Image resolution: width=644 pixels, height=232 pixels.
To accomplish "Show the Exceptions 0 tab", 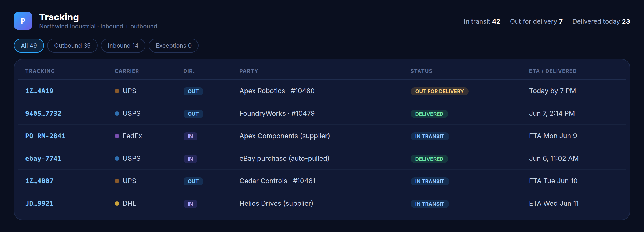I will pyautogui.click(x=174, y=46).
